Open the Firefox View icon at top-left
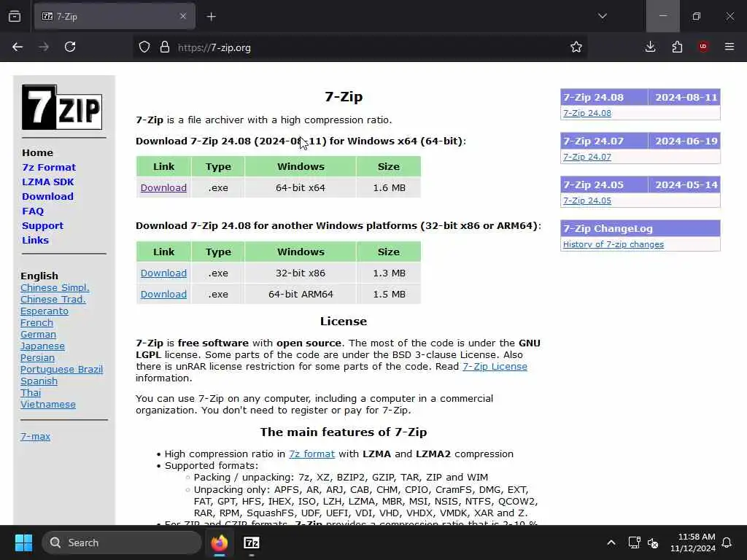The height and width of the screenshot is (560, 747). click(15, 16)
